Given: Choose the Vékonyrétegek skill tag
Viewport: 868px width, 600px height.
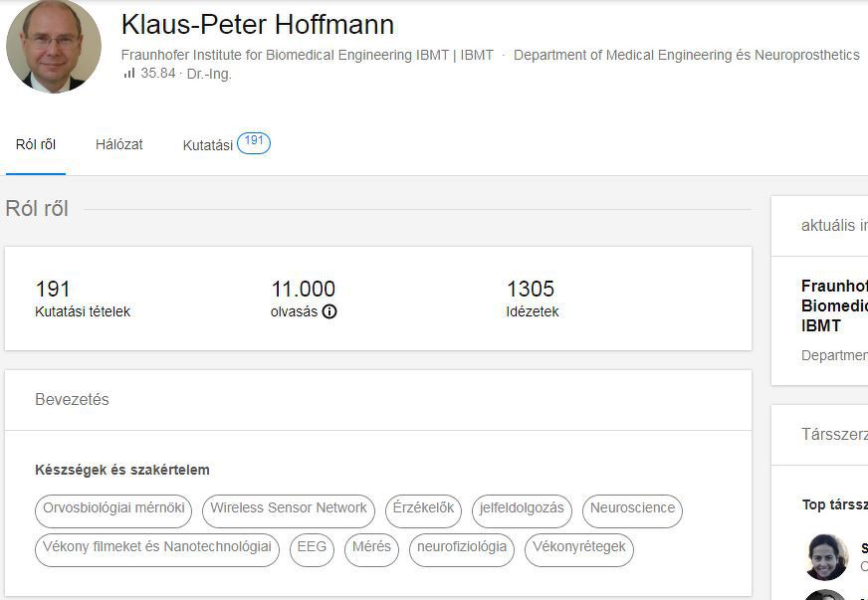Looking at the screenshot, I should pos(579,548).
